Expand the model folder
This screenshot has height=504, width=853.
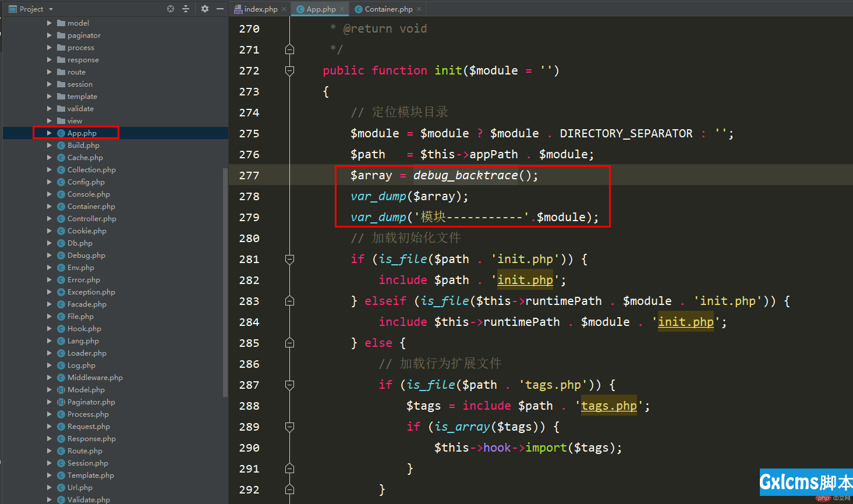49,23
